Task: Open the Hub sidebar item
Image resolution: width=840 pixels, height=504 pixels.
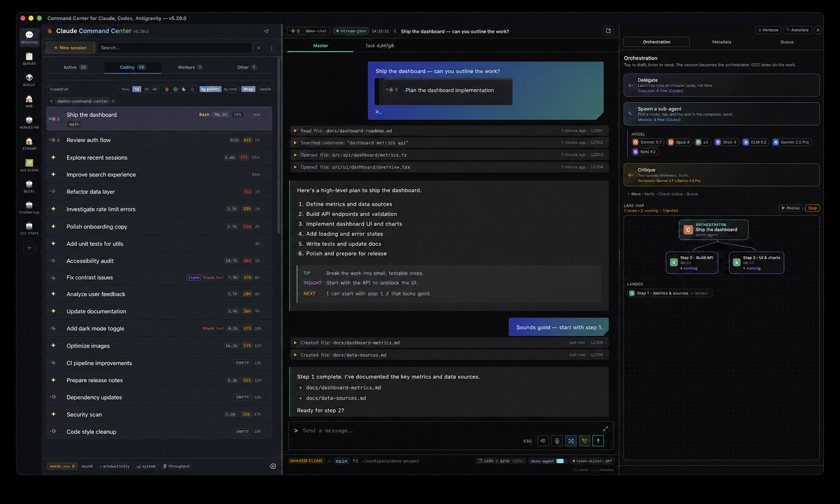Action: pyautogui.click(x=29, y=101)
